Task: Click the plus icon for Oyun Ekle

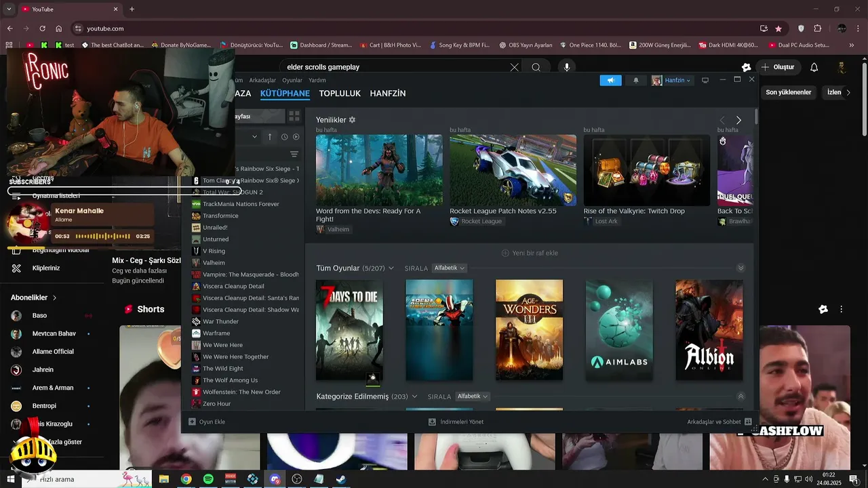Action: pyautogui.click(x=192, y=422)
